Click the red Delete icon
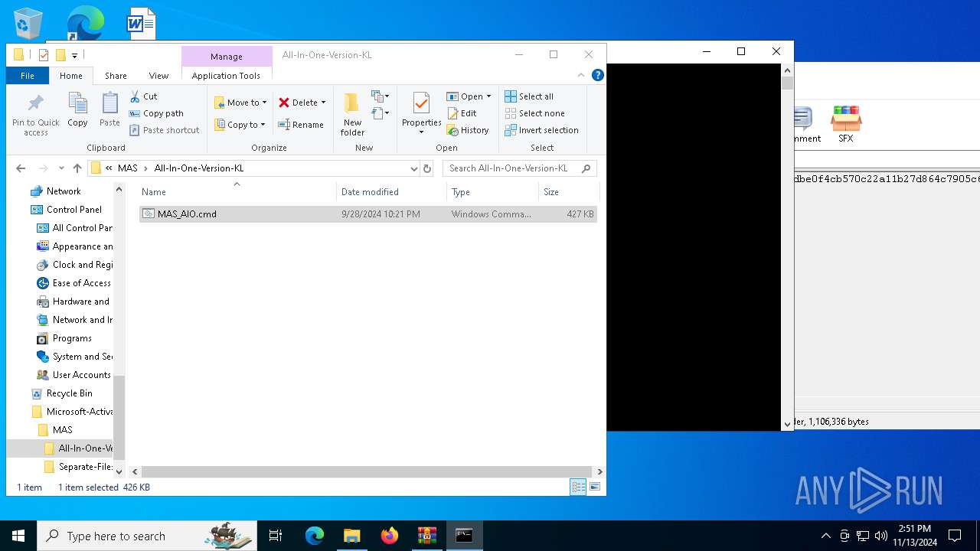 point(284,103)
